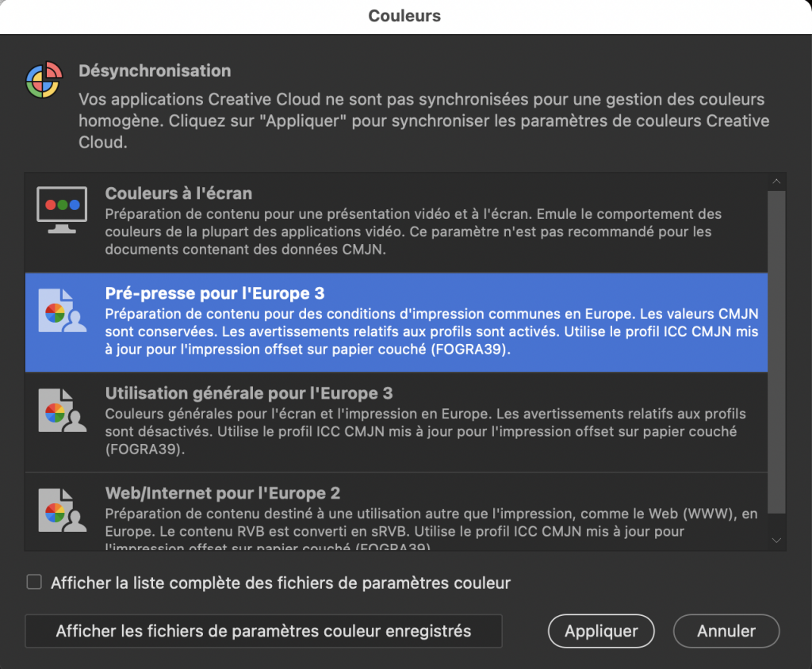Click the label text Afficher la liste complète

[x=281, y=583]
